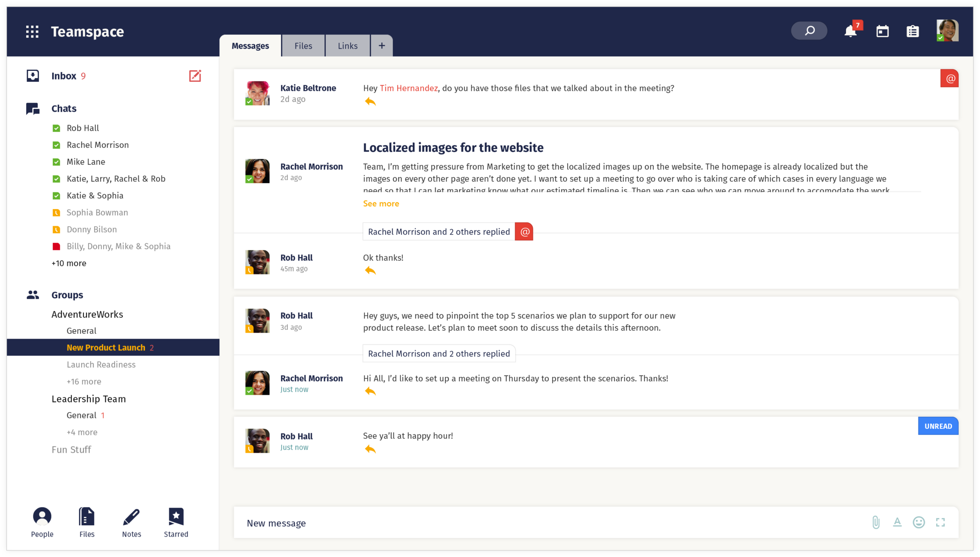Click the attach file paperclip icon

[x=876, y=523]
